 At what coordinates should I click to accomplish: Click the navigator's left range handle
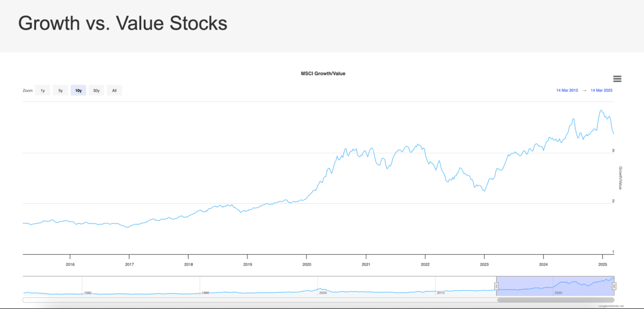click(x=496, y=286)
